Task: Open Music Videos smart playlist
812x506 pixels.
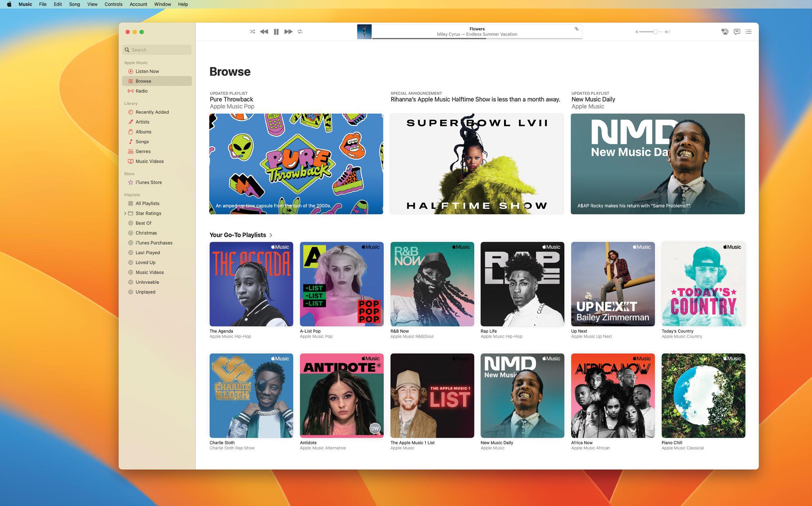Action: tap(157, 272)
